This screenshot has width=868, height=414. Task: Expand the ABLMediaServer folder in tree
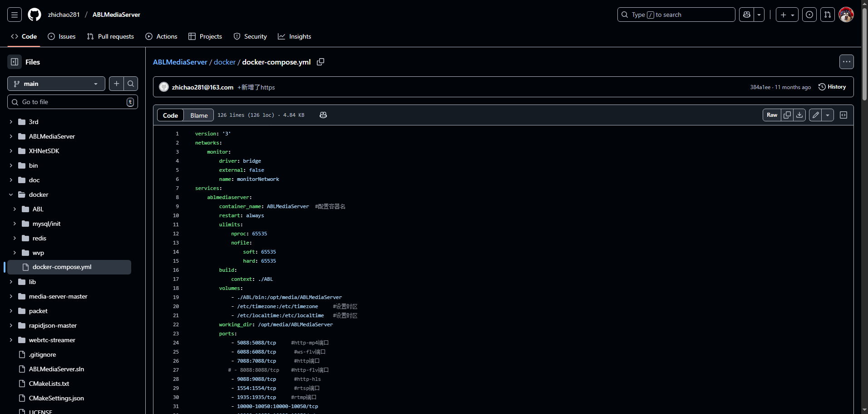click(11, 136)
